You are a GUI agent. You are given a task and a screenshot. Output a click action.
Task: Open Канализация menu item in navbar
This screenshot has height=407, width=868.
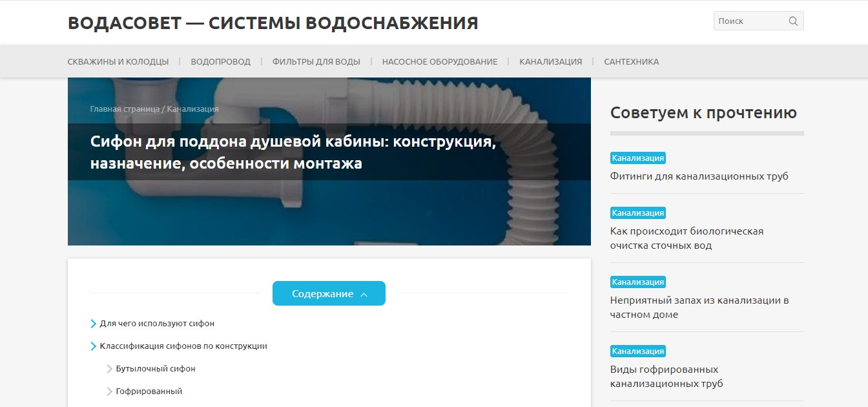tap(550, 61)
